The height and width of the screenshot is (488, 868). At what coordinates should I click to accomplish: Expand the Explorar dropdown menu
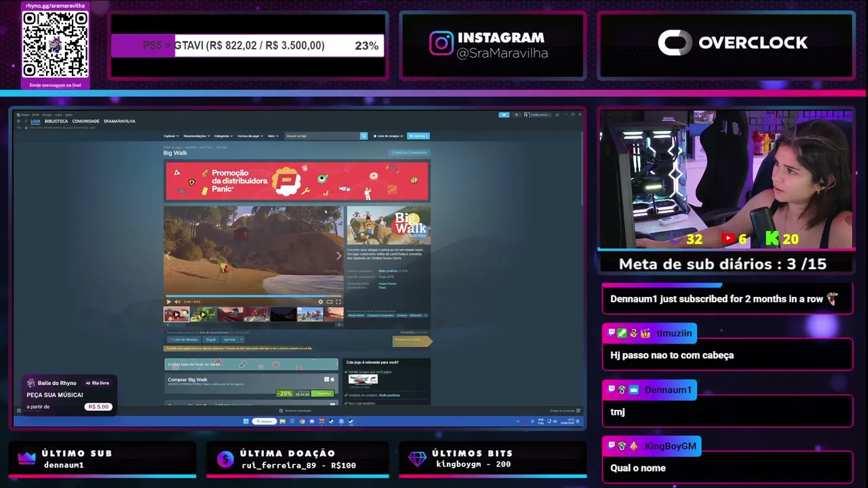(x=172, y=136)
